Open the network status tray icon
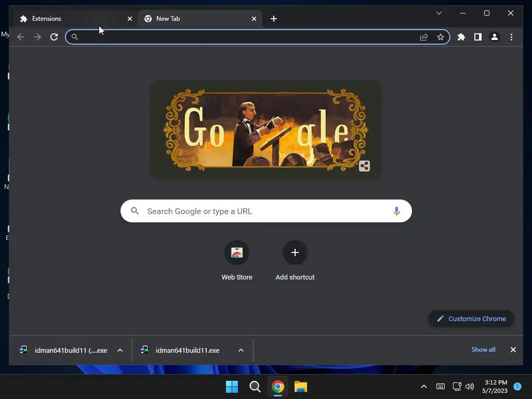 [457, 387]
